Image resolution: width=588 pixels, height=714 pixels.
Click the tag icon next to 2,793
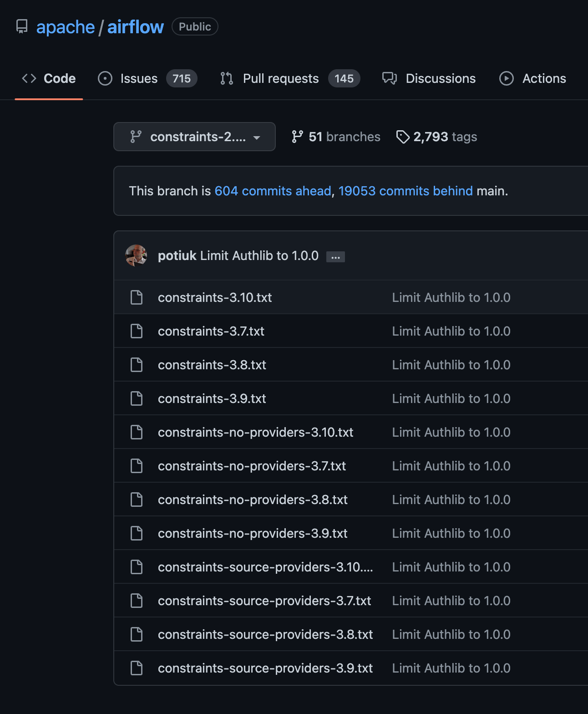pos(403,137)
